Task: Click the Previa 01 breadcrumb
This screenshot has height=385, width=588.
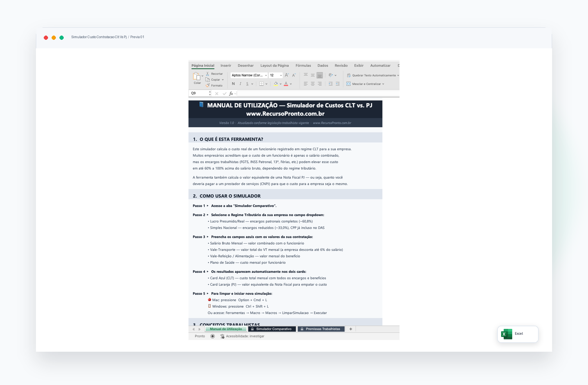Action: point(137,37)
